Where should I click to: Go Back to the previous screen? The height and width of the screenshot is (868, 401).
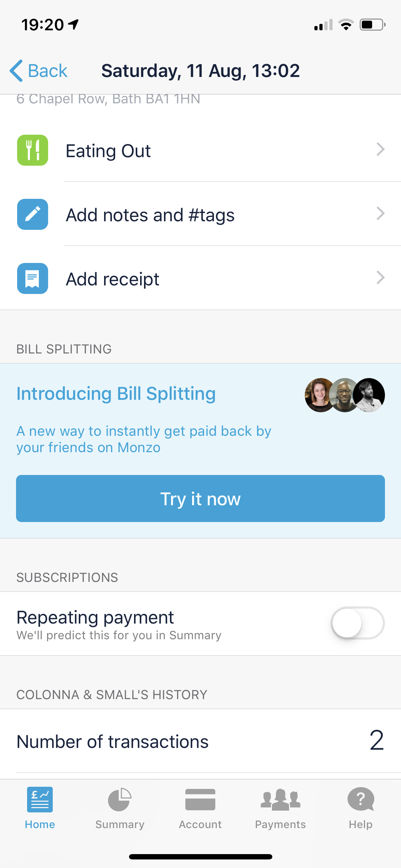pyautogui.click(x=38, y=71)
